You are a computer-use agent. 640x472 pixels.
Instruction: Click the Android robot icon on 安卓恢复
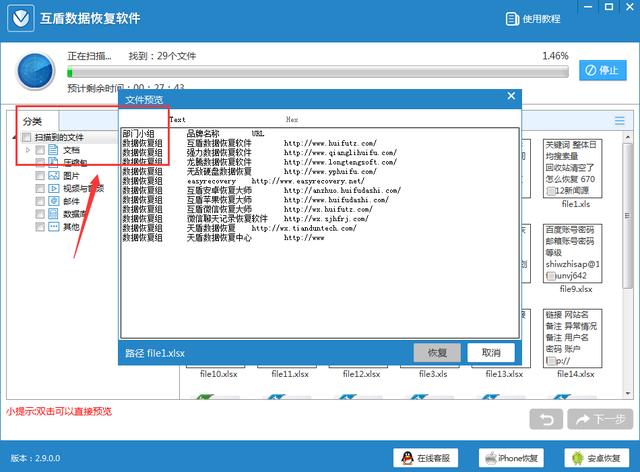pyautogui.click(x=578, y=458)
